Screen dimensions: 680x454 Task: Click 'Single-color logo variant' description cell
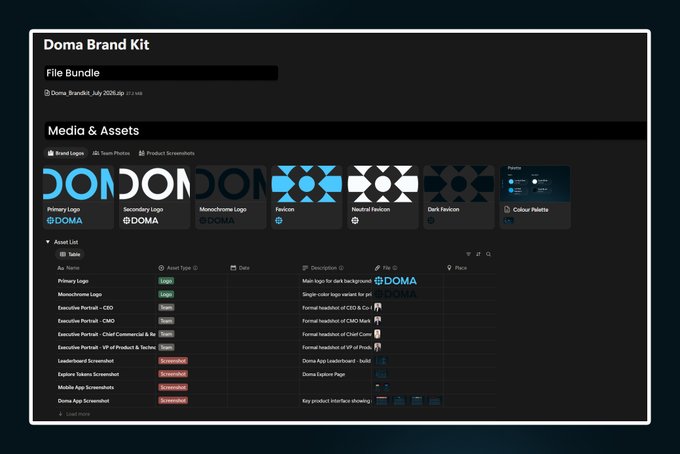pyautogui.click(x=337, y=294)
